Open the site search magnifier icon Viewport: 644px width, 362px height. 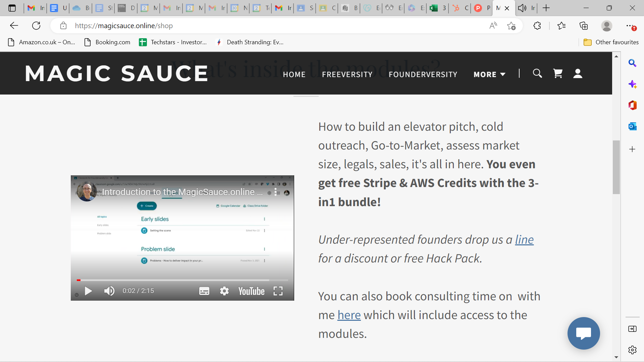click(x=537, y=73)
